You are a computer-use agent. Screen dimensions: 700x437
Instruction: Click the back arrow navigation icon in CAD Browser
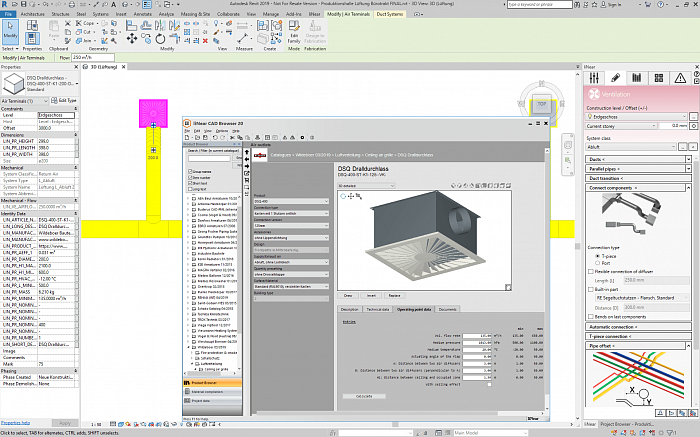pos(246,159)
